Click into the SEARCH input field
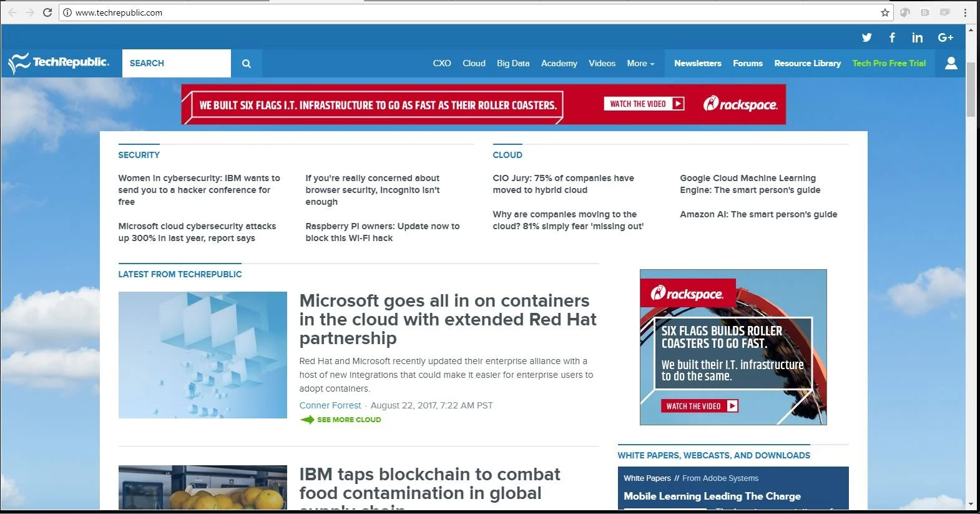Viewport: 980px width, 514px height. (177, 63)
